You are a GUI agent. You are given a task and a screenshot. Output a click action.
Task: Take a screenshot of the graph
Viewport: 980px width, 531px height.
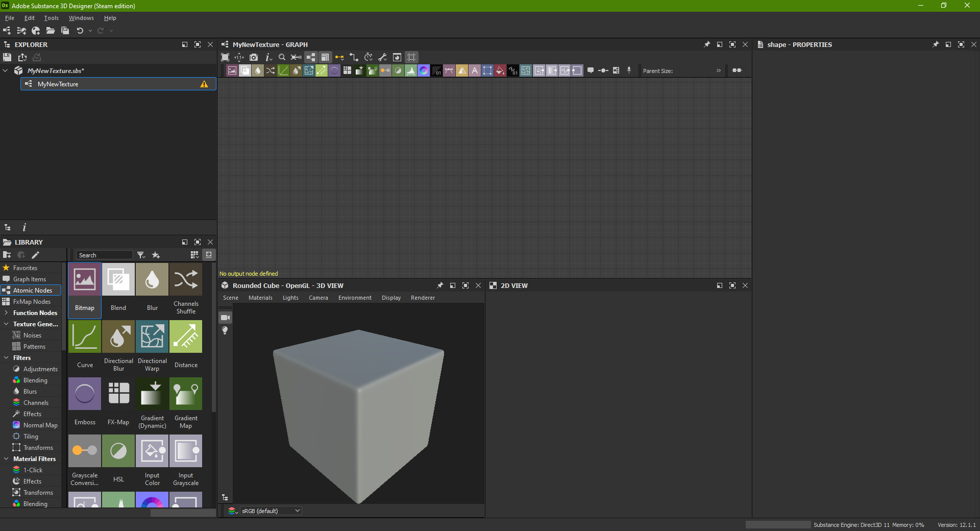coord(254,57)
